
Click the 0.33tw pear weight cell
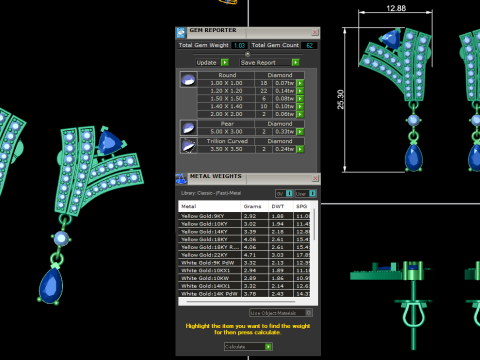285,132
